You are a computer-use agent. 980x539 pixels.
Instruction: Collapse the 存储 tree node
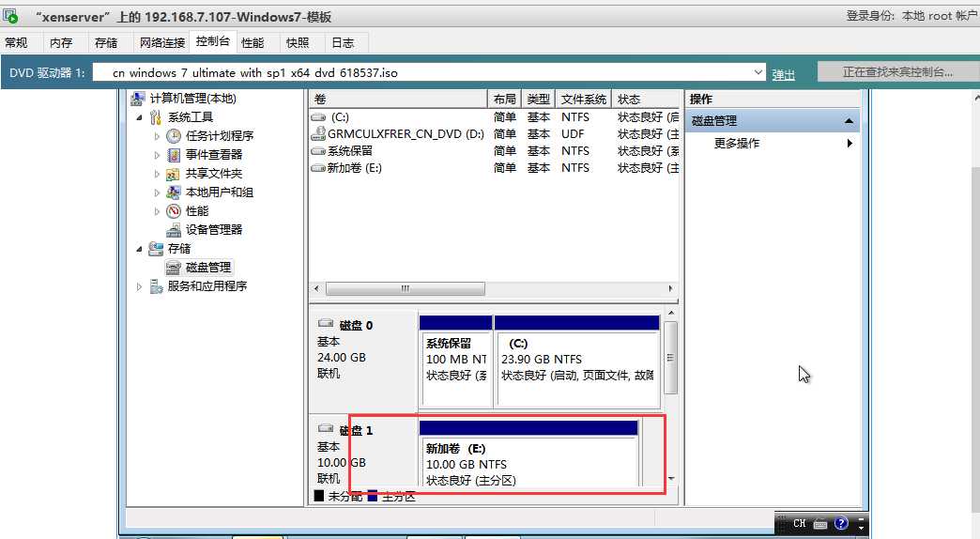click(139, 249)
